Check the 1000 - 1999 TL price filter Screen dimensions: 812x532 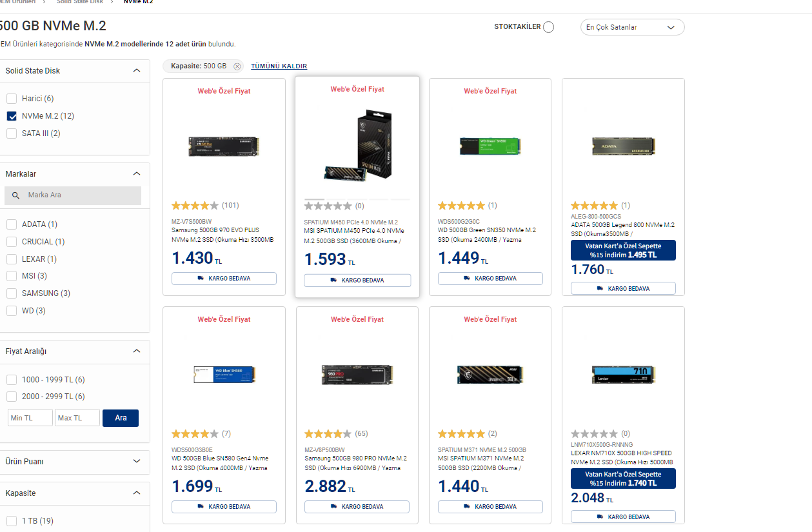(12, 380)
